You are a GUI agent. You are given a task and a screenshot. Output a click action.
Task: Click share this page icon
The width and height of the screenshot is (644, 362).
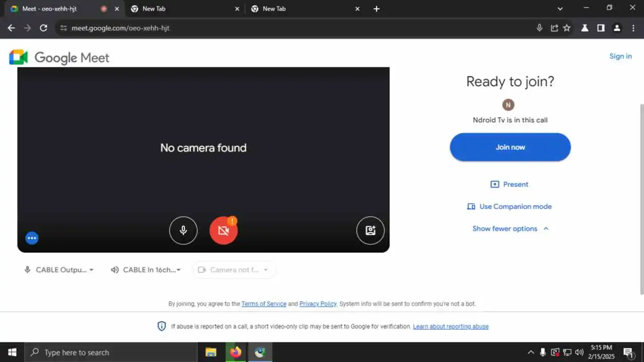(554, 28)
